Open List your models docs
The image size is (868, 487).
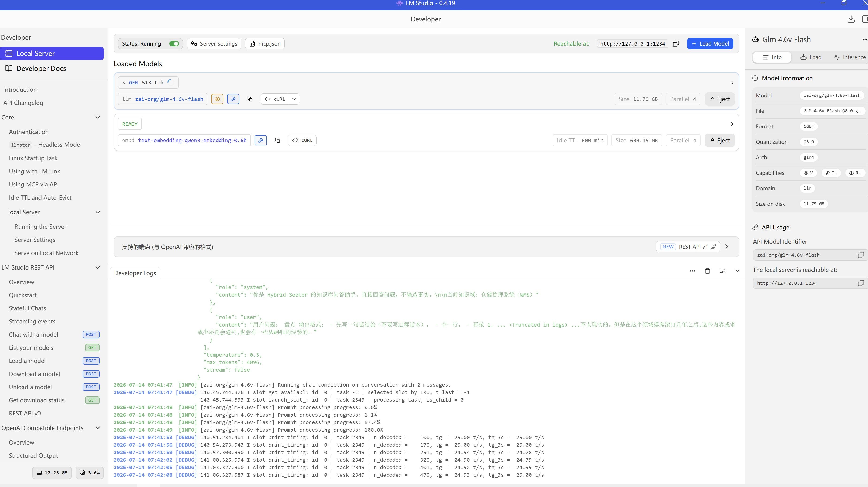31,348
